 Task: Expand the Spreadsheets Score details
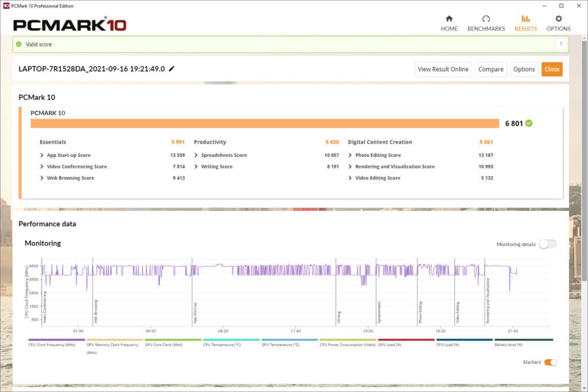click(196, 155)
